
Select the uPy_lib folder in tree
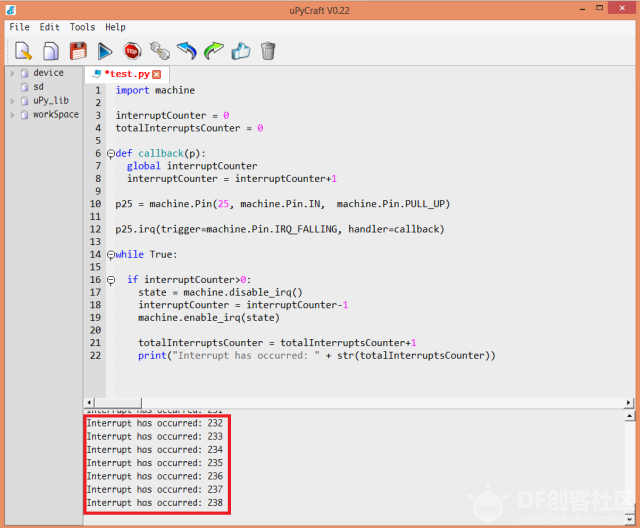[51, 100]
